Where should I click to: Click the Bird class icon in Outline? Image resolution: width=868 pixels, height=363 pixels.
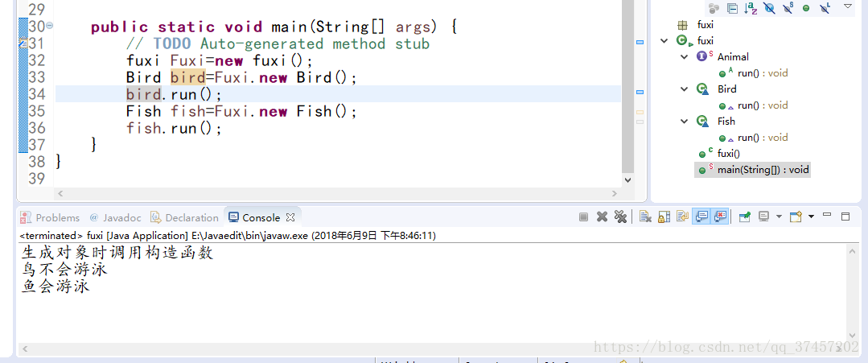click(x=702, y=89)
